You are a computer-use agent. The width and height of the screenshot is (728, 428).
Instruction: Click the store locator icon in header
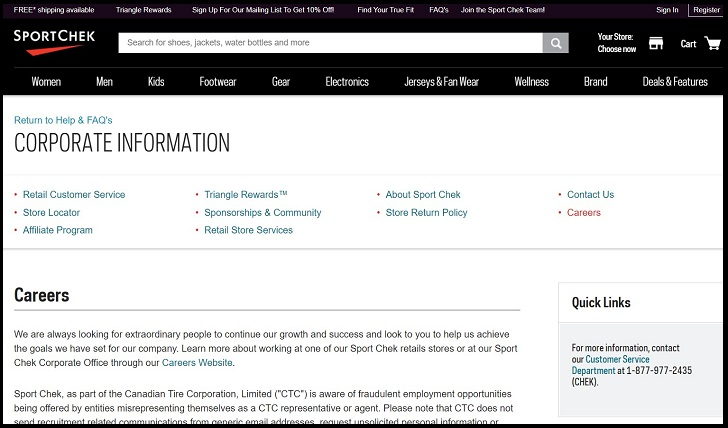pos(656,43)
